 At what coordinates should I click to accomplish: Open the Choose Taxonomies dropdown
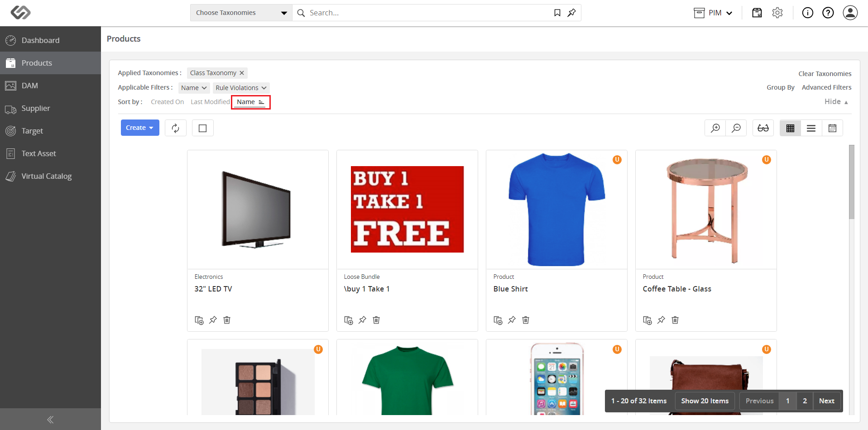coord(241,13)
